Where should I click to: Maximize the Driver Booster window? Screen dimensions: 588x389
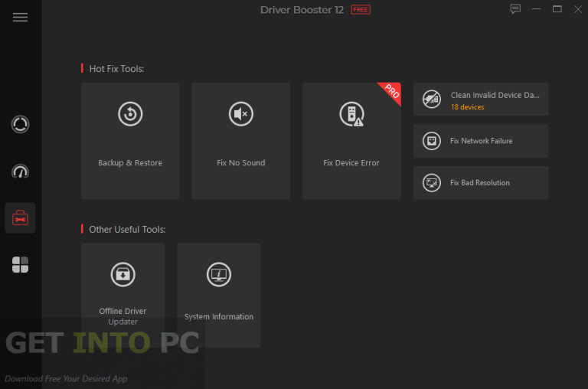557,9
